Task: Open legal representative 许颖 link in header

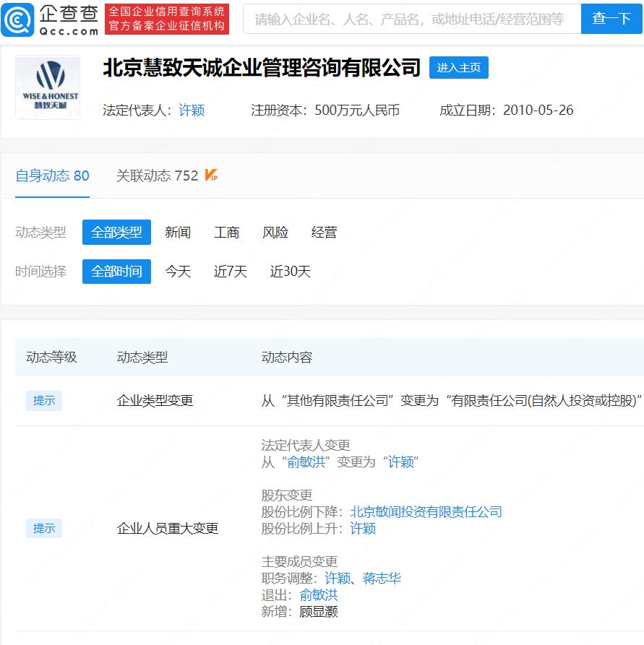Action: coord(192,111)
